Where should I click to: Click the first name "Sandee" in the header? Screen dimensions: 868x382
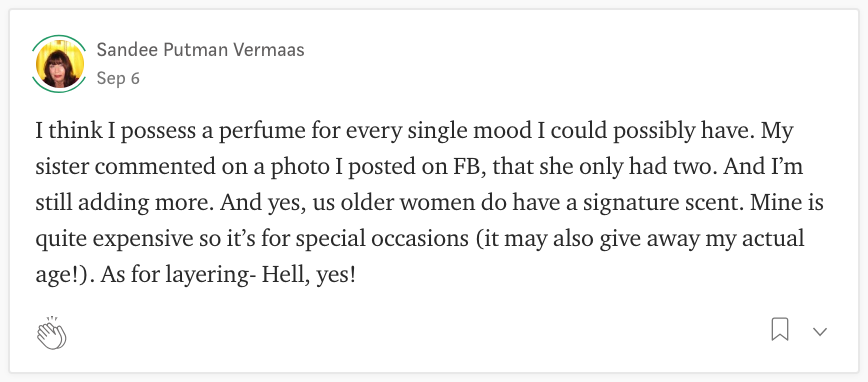pos(127,50)
